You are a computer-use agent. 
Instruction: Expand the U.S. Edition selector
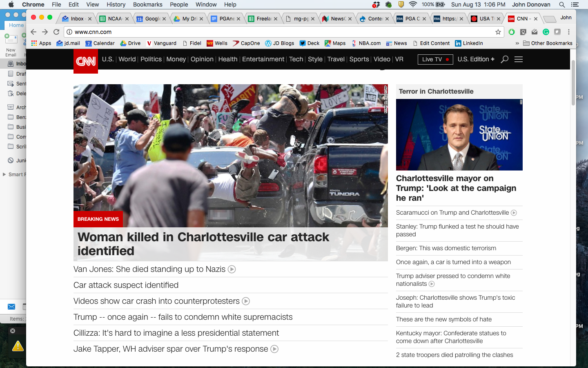[x=476, y=59]
